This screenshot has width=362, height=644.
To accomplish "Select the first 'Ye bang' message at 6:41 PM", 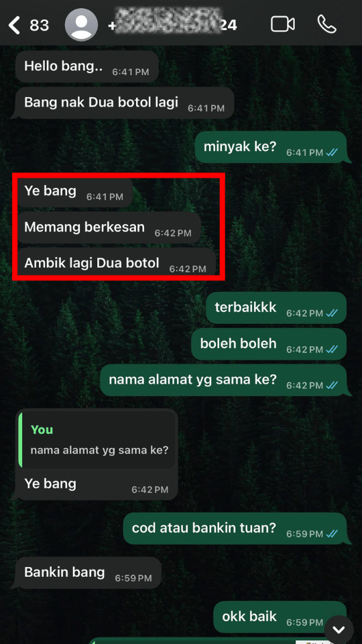I will (74, 192).
